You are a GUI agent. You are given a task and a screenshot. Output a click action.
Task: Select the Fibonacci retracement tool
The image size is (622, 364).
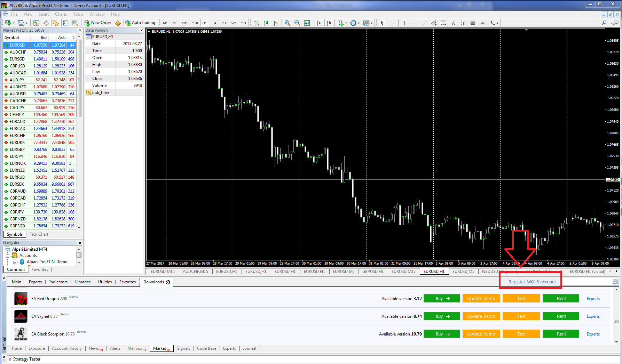tap(443, 23)
